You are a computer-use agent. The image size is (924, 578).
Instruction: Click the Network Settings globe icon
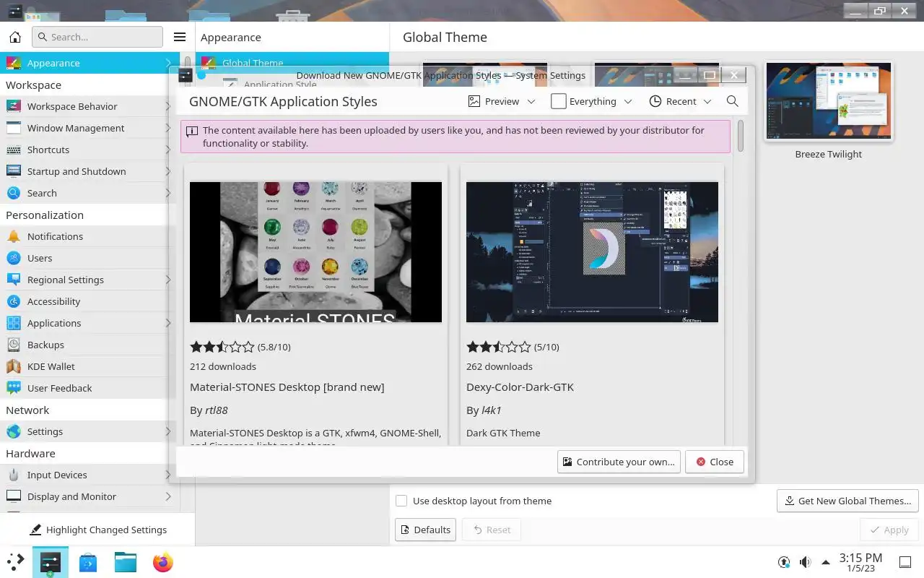point(13,431)
